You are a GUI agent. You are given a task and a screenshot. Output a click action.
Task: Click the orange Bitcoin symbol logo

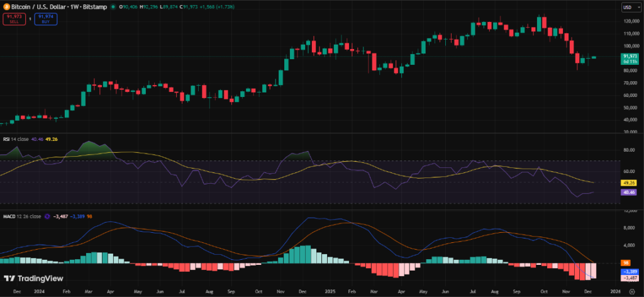[6, 7]
